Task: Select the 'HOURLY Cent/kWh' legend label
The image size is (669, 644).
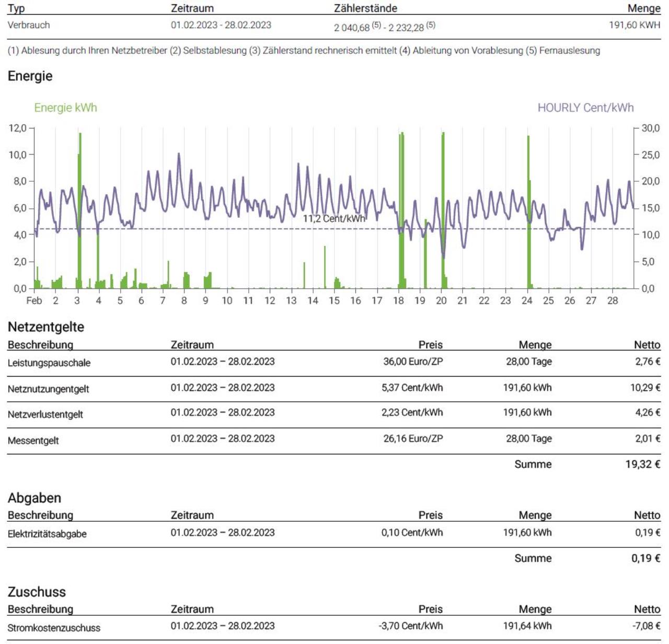Action: pyautogui.click(x=585, y=108)
